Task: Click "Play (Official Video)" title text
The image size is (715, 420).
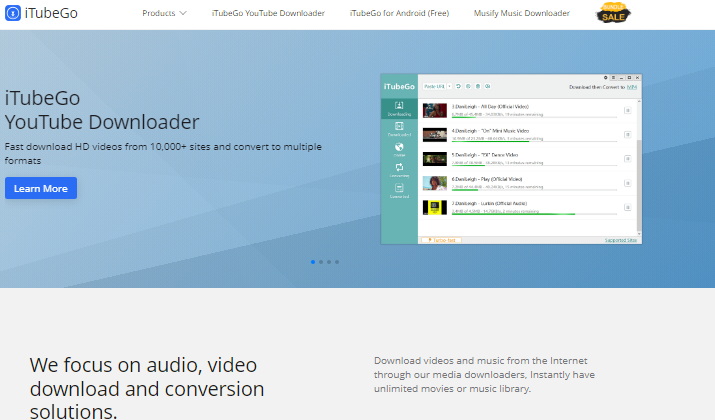Action: tap(487, 179)
